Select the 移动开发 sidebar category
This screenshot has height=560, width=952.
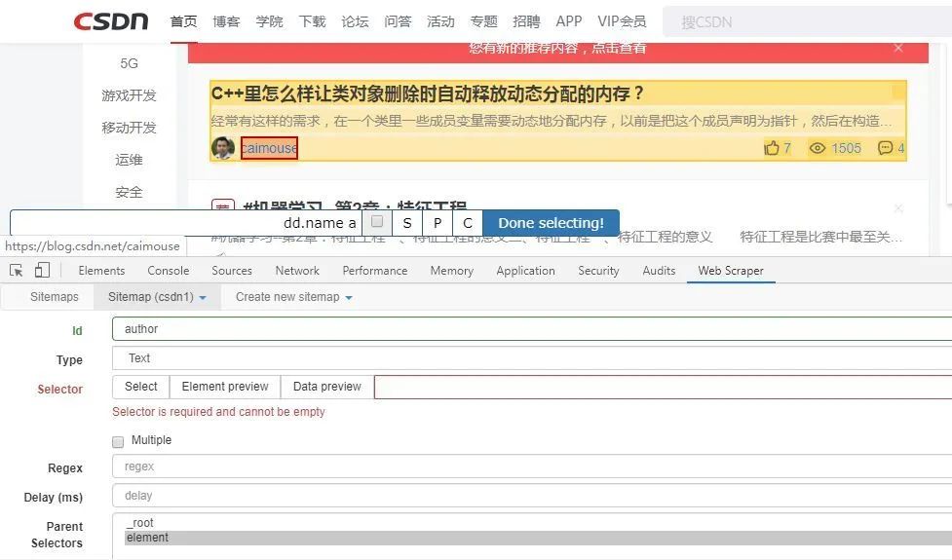(129, 128)
